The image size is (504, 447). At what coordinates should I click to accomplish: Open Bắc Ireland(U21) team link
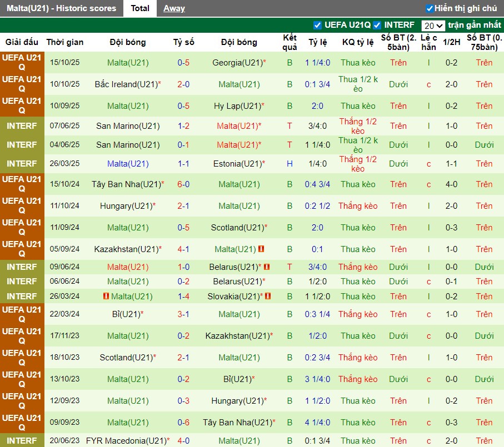coord(126,84)
